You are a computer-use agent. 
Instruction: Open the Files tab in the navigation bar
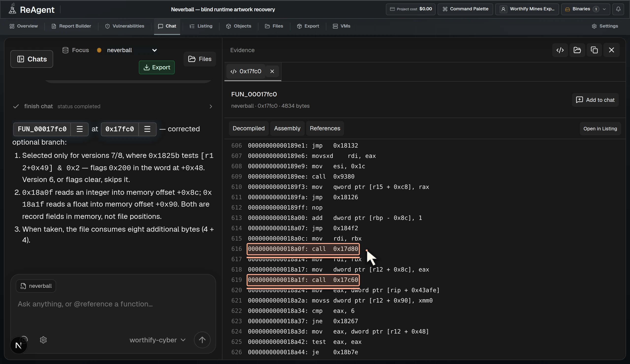(274, 26)
